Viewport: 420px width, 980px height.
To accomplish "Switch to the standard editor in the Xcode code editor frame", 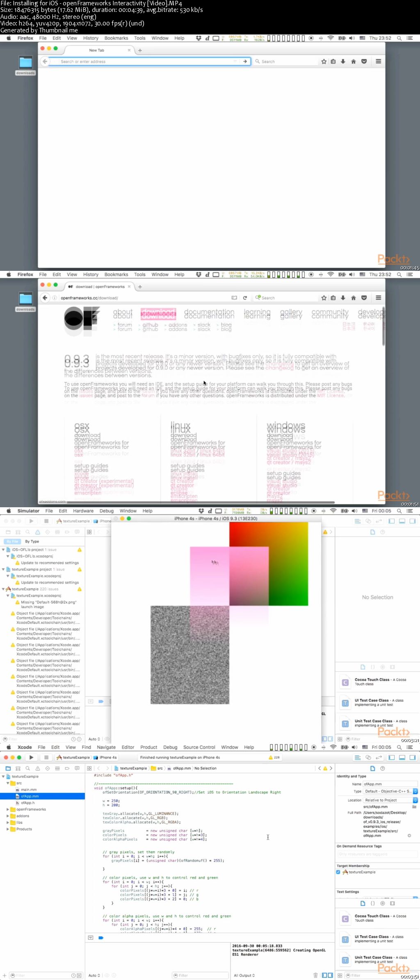I will coord(358,757).
